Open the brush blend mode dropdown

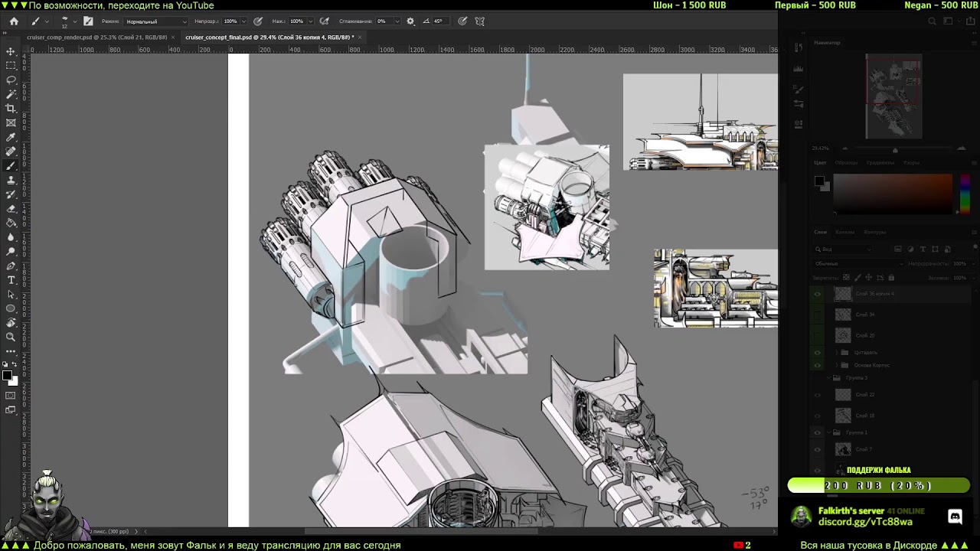(x=156, y=21)
